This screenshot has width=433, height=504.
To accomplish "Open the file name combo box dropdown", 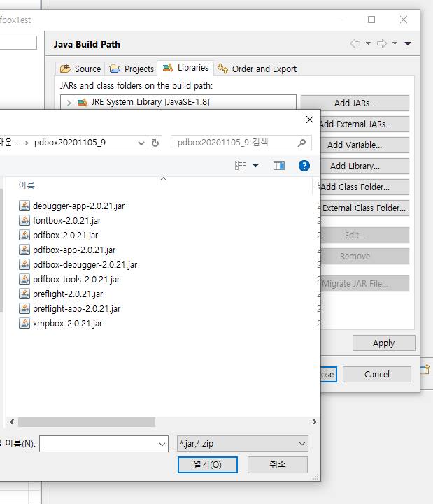I will click(162, 444).
